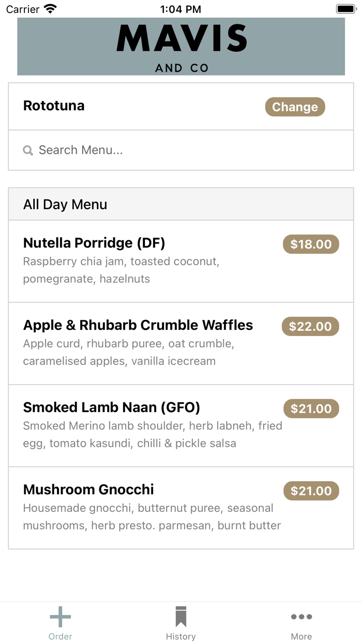Open the Nutella Porridge (DF) item
362x644 pixels.
(94, 243)
